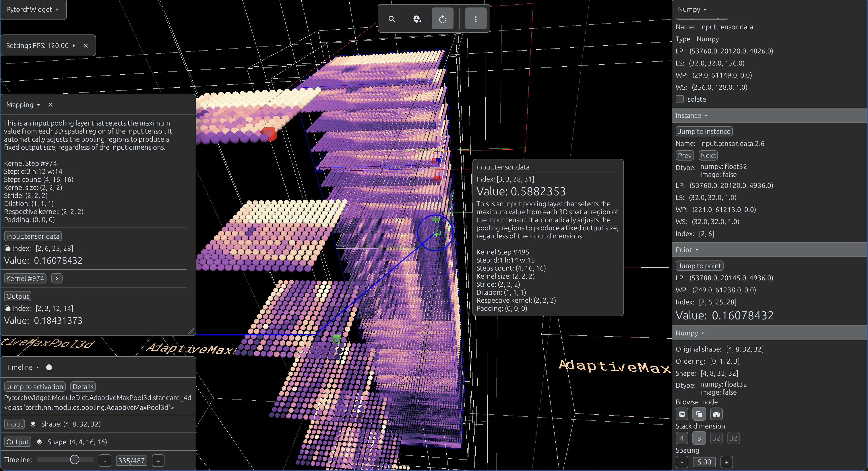Click Jump to instance button
The height and width of the screenshot is (471, 868).
[704, 132]
